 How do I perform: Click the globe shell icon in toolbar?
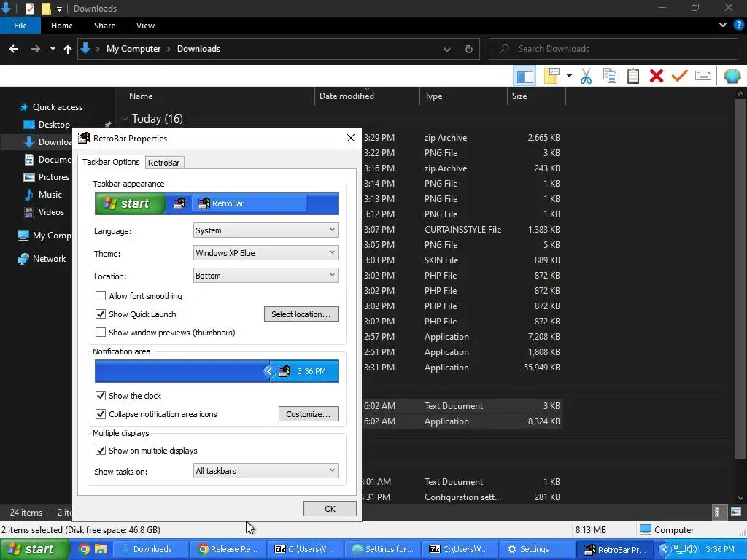[732, 76]
